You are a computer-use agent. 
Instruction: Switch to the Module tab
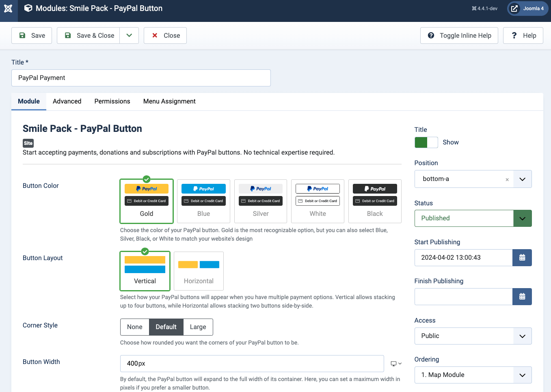(29, 101)
